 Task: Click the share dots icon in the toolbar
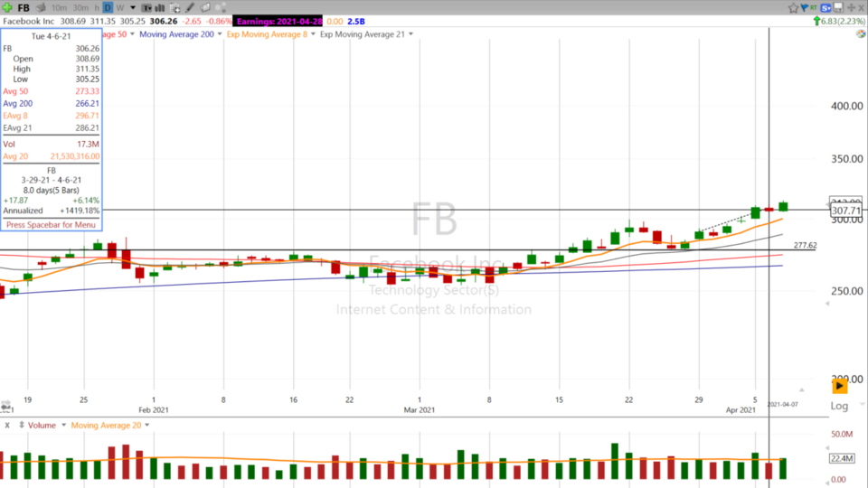[221, 8]
